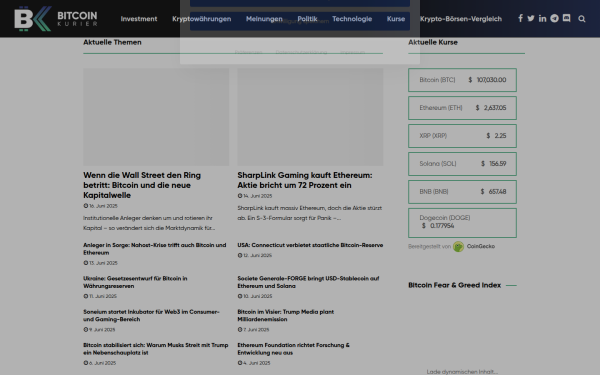Click the '14. Juni 2025' date
This screenshot has width=600, height=375.
[255, 196]
